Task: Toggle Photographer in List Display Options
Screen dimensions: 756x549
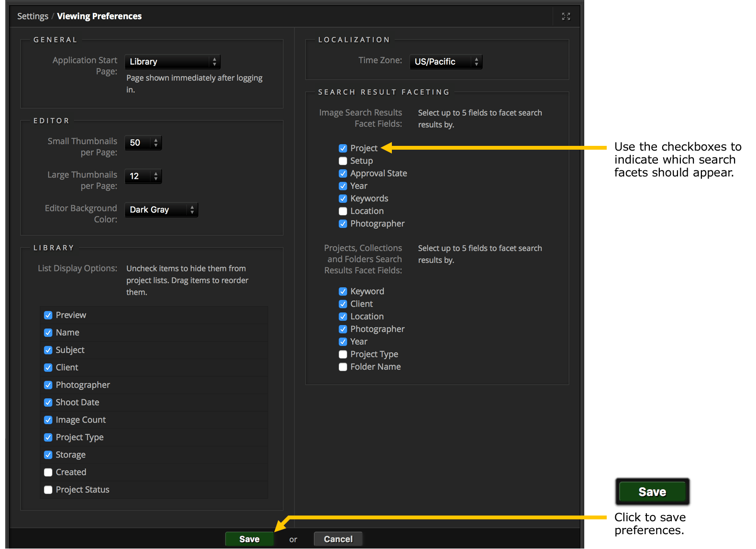Action: tap(48, 385)
